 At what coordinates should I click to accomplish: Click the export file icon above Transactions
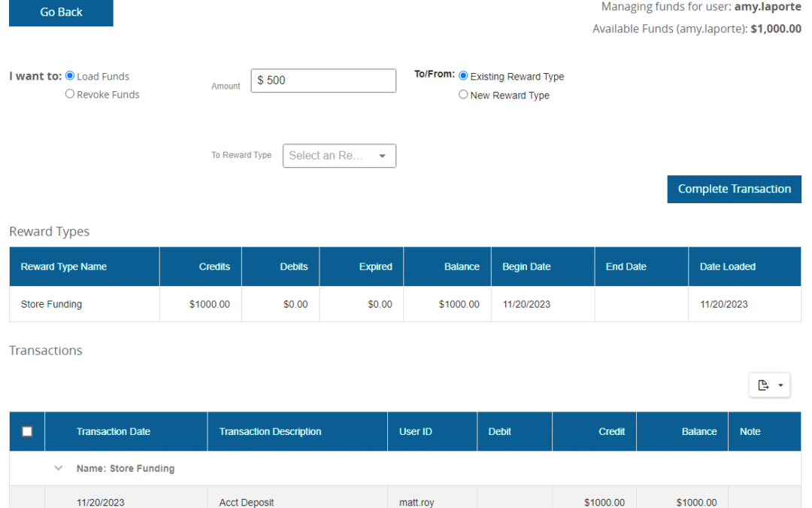(763, 385)
